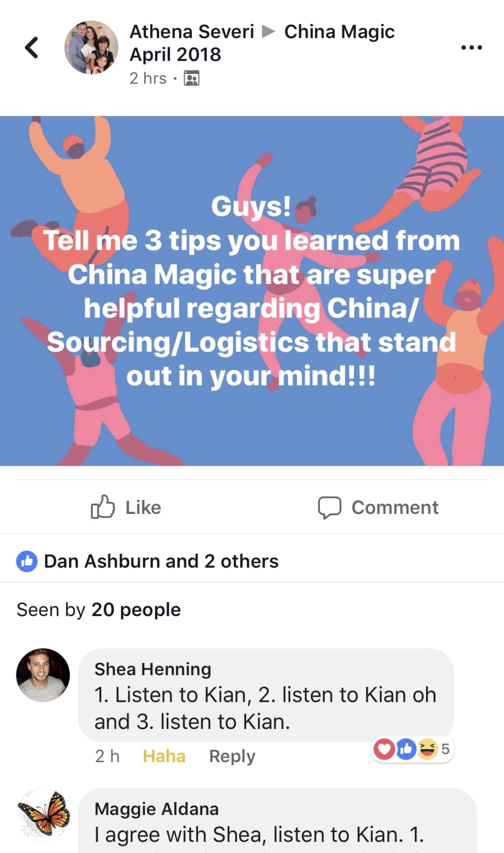View the Seen by 20 people list
The width and height of the screenshot is (504, 853).
(x=99, y=610)
